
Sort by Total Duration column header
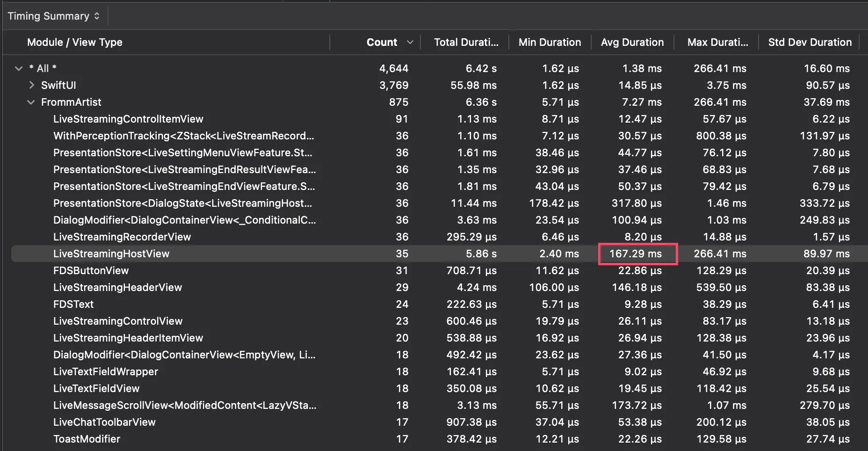point(466,42)
